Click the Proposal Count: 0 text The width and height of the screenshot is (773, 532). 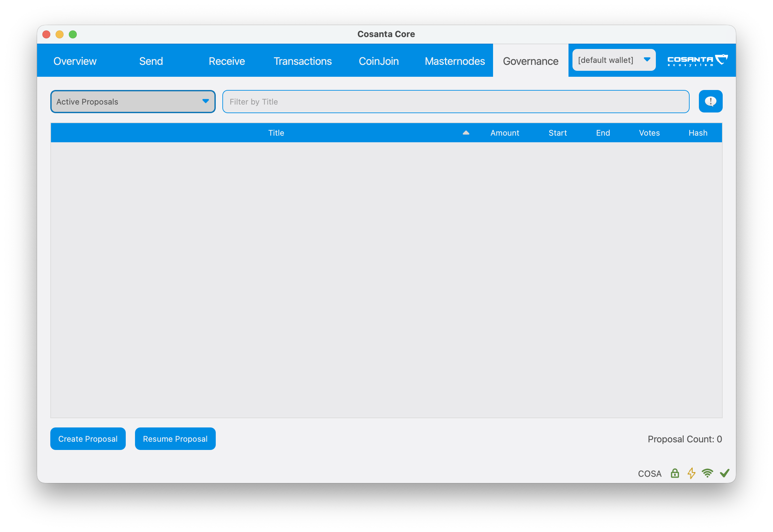[x=685, y=439]
